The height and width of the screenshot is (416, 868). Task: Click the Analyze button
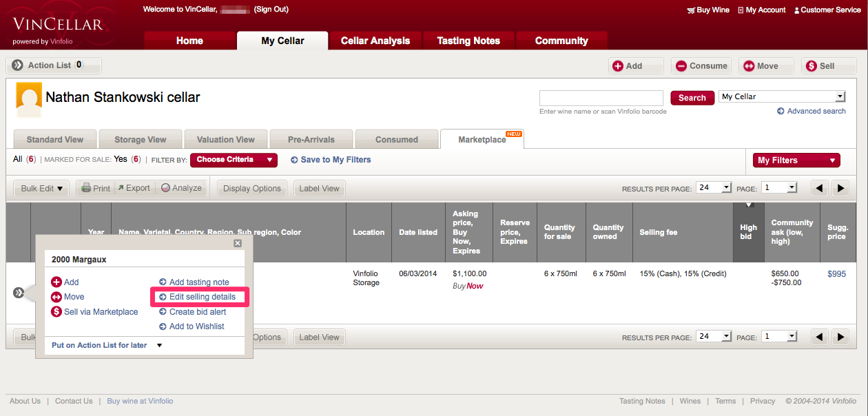(x=181, y=188)
